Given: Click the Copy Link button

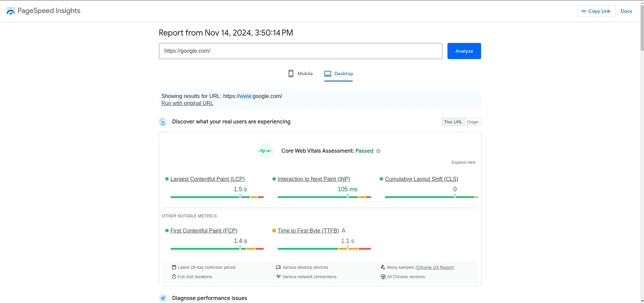Looking at the screenshot, I should 596,11.
